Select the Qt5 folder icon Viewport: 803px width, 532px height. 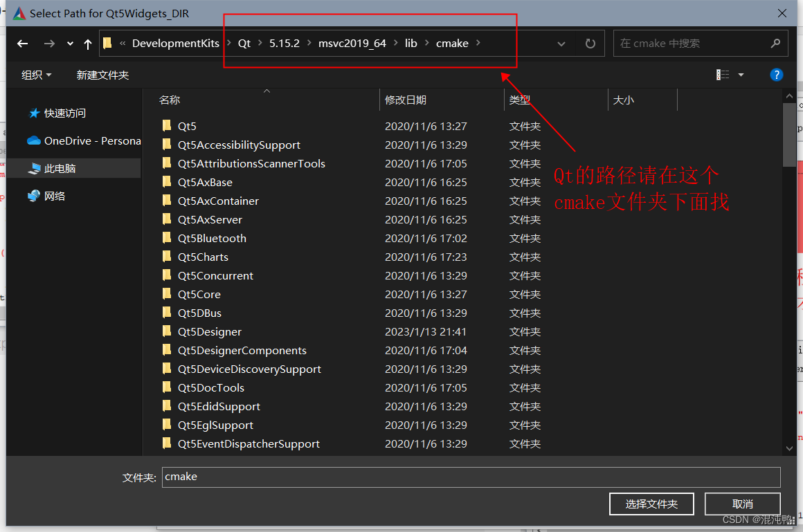[167, 125]
